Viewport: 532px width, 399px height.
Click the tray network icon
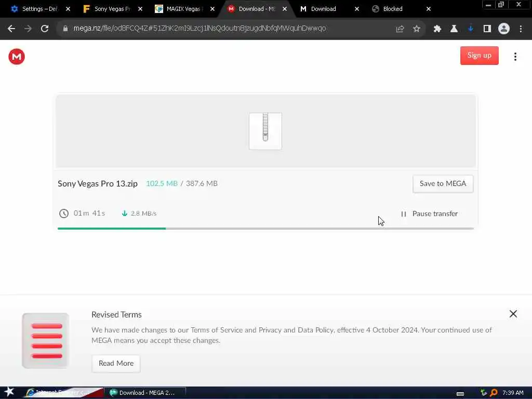pyautogui.click(x=484, y=393)
